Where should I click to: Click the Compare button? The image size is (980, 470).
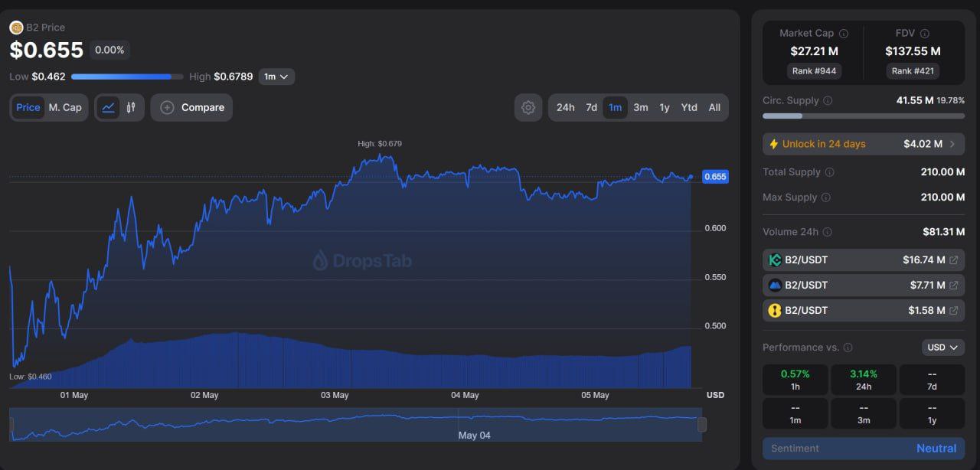click(x=191, y=108)
